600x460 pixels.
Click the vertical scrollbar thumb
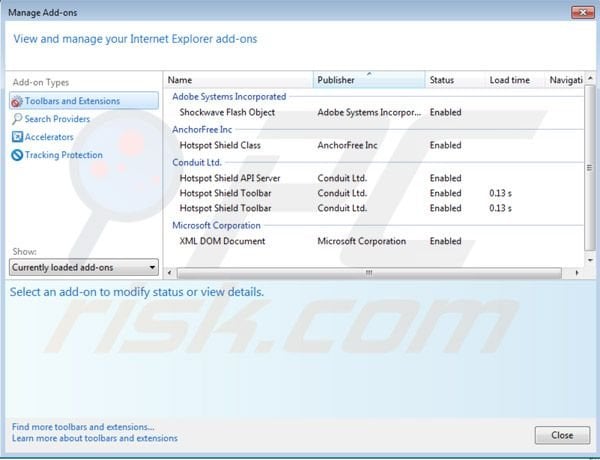[x=590, y=168]
